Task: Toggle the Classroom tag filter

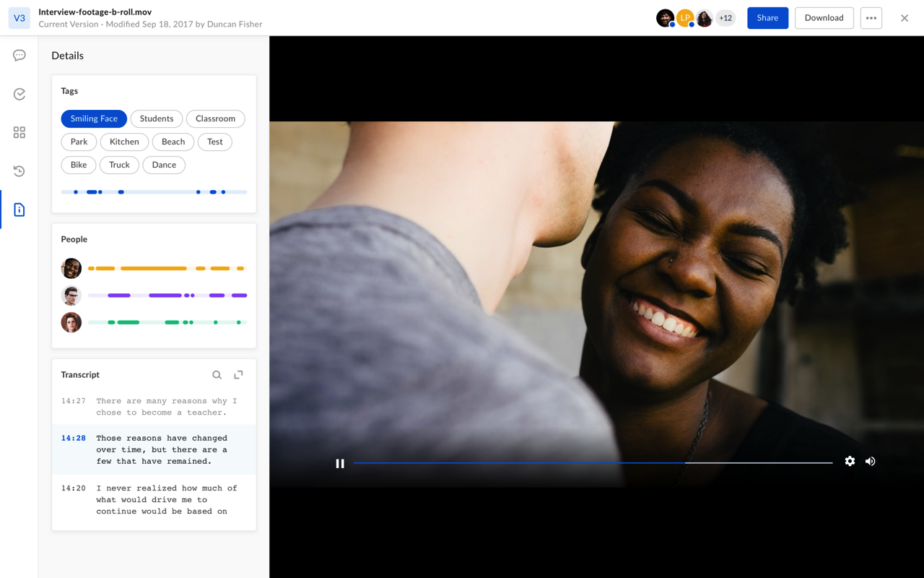Action: click(x=215, y=118)
